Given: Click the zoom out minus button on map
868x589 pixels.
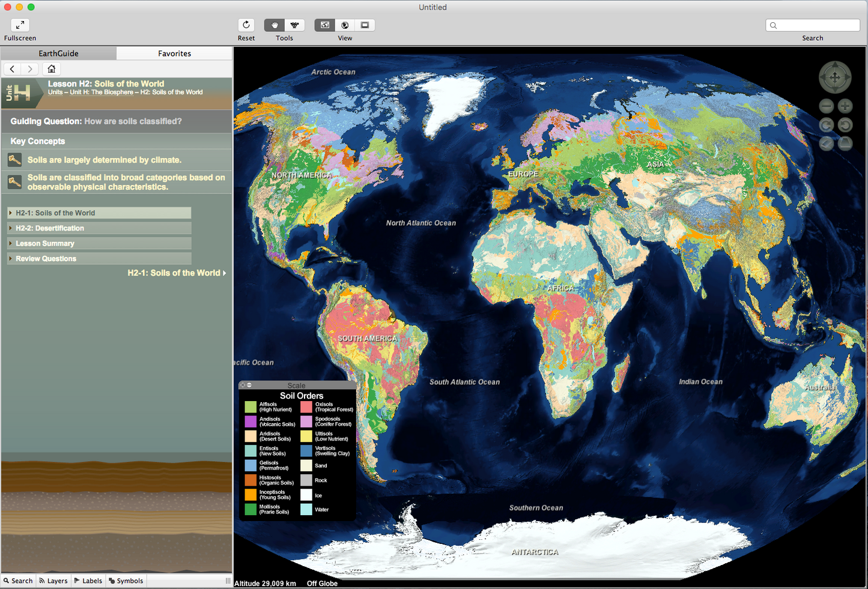Looking at the screenshot, I should pos(827,106).
